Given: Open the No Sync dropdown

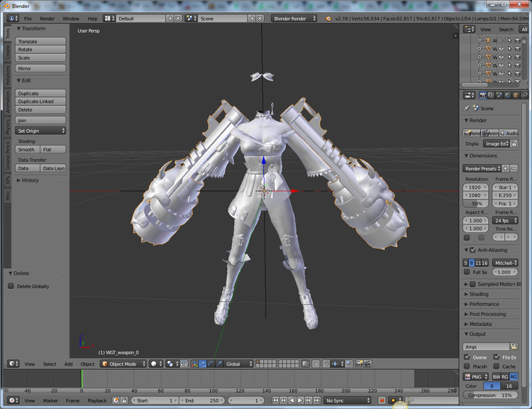Looking at the screenshot, I should pyautogui.click(x=348, y=400).
